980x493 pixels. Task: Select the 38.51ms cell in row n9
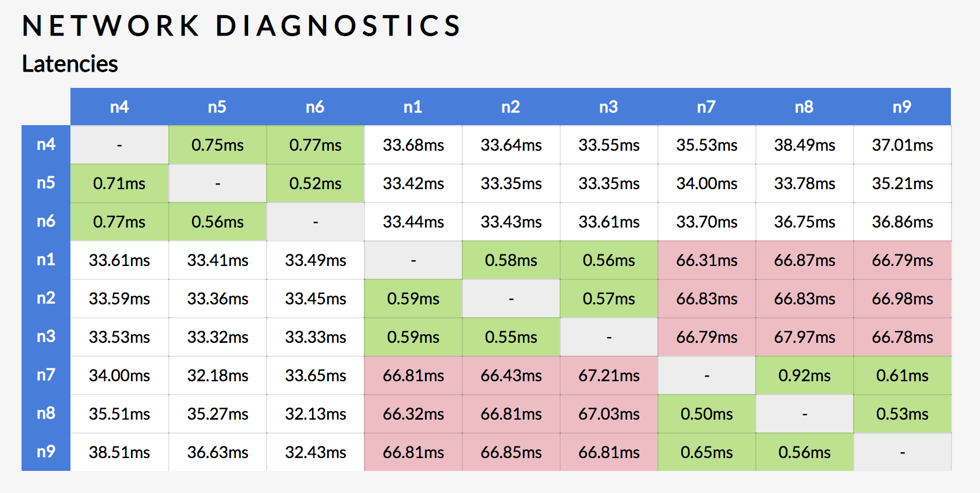pos(119,452)
